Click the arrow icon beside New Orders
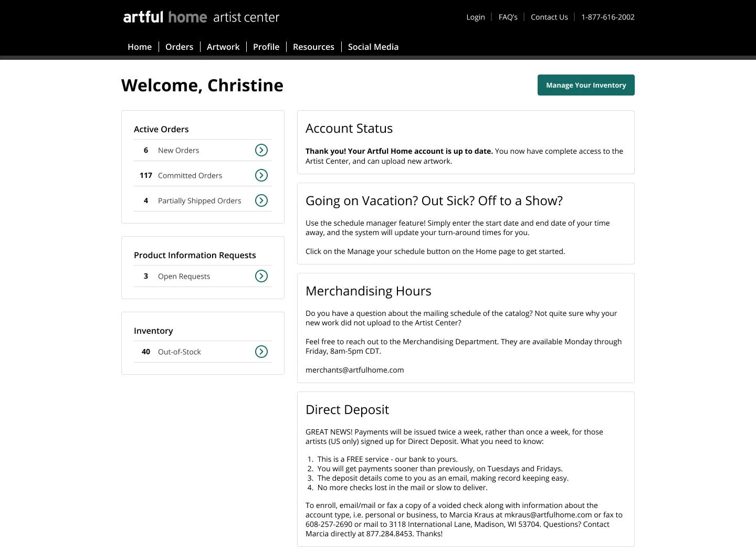The image size is (756, 551). [261, 150]
